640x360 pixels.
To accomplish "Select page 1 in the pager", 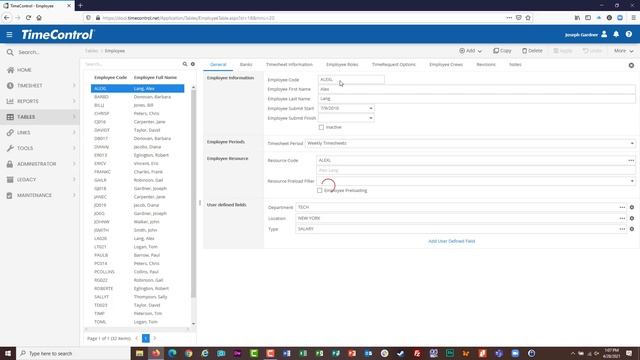I will (146, 338).
